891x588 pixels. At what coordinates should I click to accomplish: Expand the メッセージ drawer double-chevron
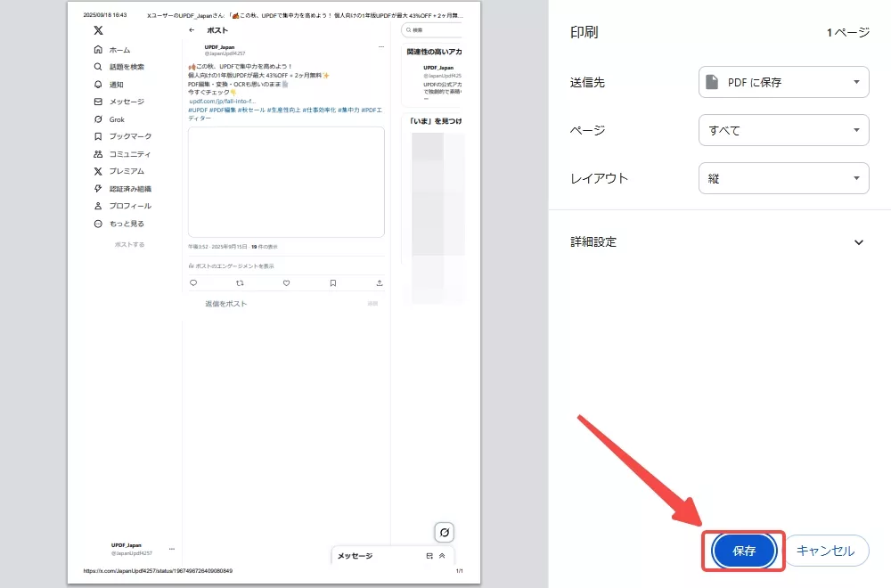point(442,556)
